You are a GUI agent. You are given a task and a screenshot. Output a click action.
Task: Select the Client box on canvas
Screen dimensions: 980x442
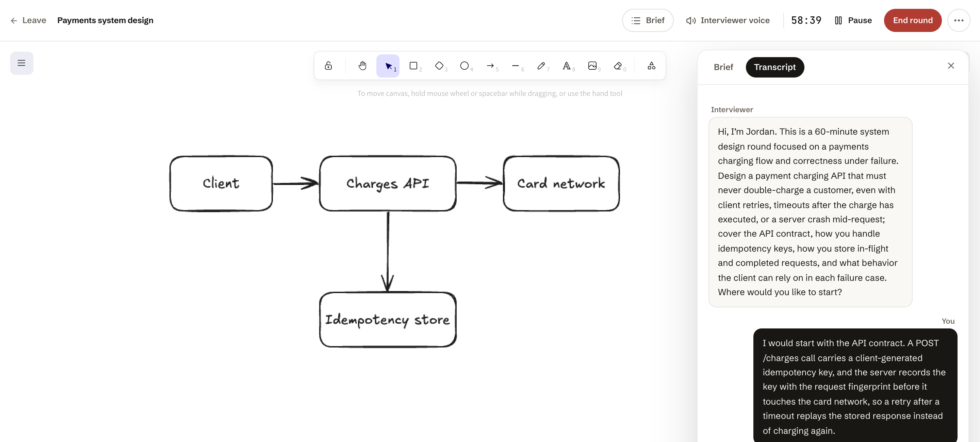(221, 184)
